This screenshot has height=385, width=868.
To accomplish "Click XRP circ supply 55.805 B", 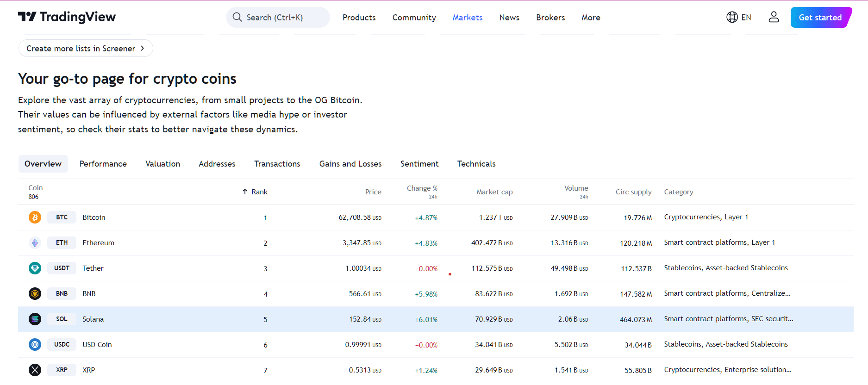I will [638, 371].
